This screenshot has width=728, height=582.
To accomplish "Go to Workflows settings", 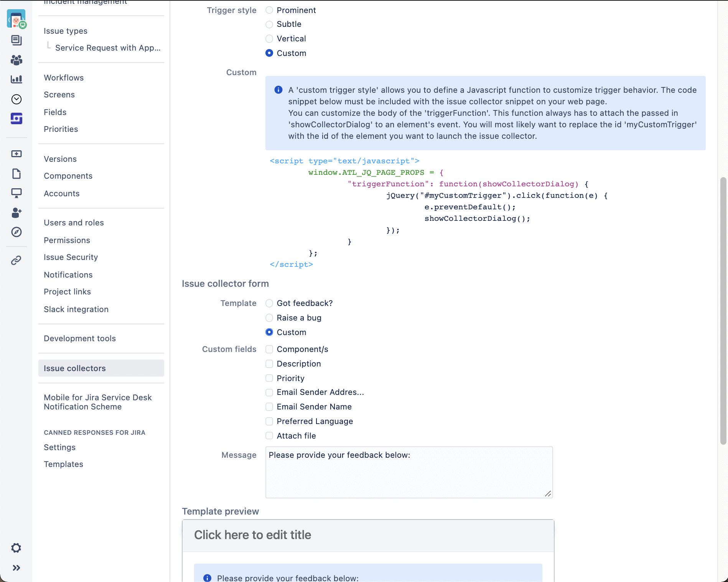I will coord(64,78).
